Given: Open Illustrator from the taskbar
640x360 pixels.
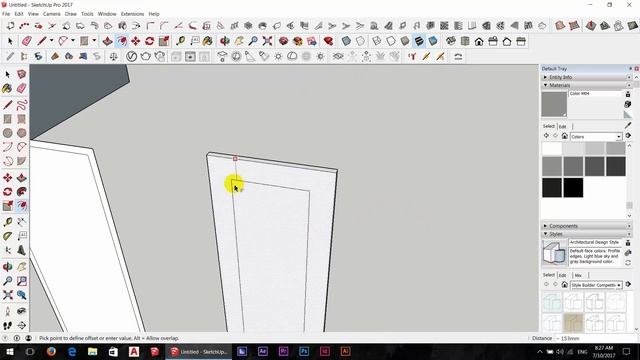Looking at the screenshot, I should point(345,351).
